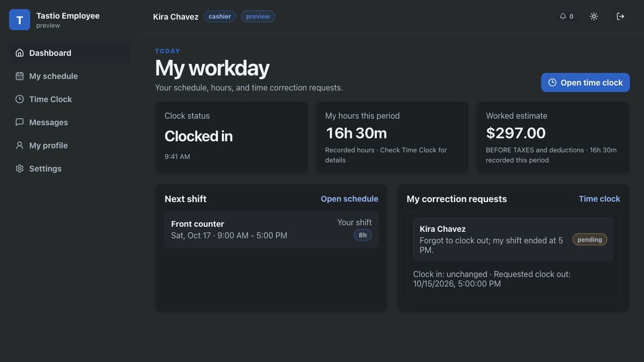Click the Time Clock clock icon
Viewport: 644px width, 362px height.
[x=20, y=99]
